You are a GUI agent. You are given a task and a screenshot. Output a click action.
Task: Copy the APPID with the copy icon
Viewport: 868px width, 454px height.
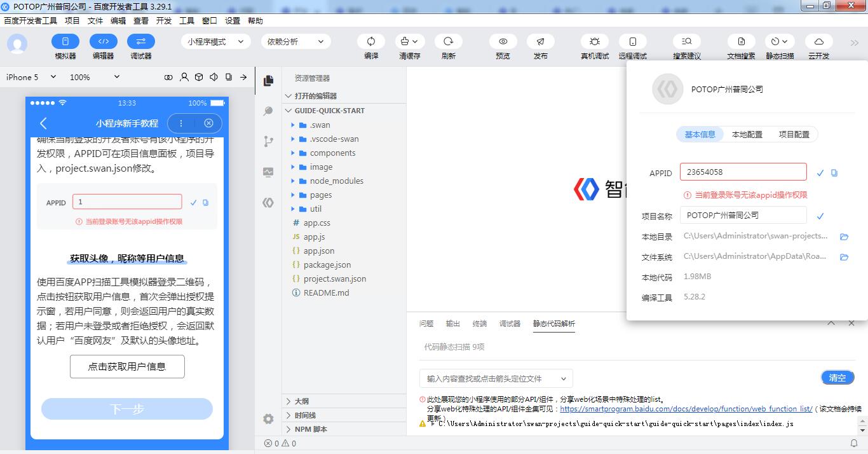(834, 173)
